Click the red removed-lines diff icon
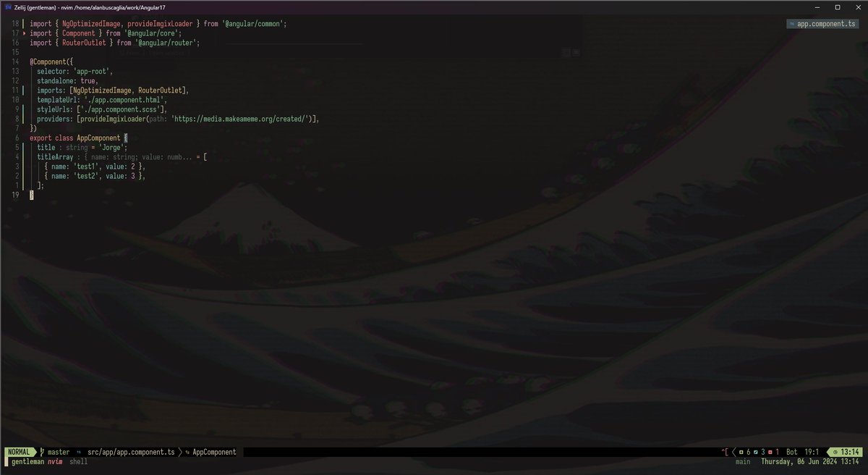Screen dimensions: 868x475 770,452
